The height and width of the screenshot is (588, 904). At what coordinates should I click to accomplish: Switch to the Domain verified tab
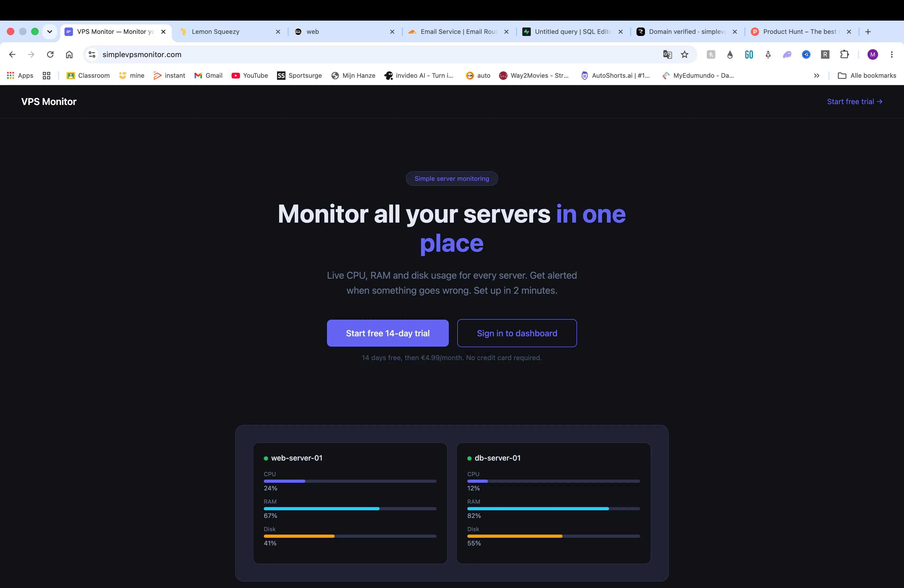point(688,31)
